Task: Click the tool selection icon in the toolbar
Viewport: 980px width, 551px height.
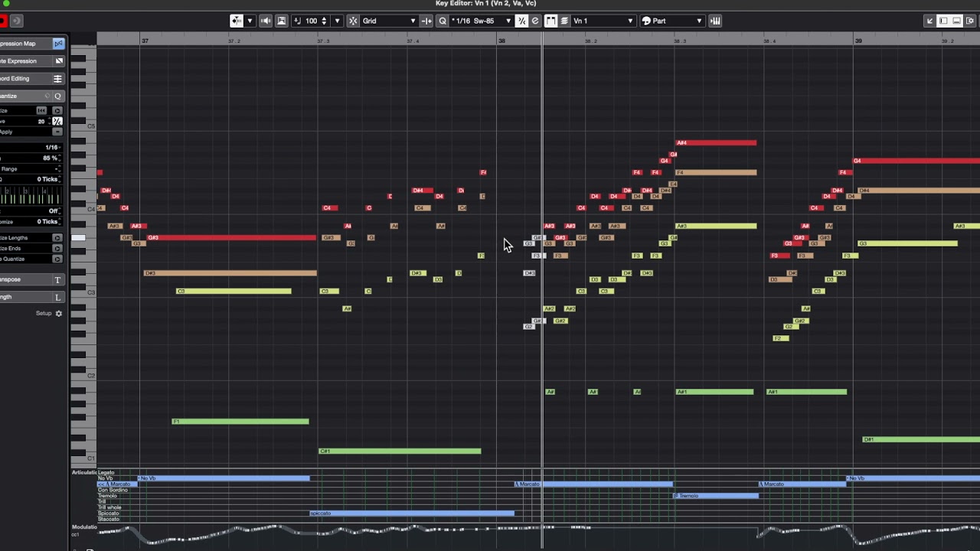Action: coord(237,21)
